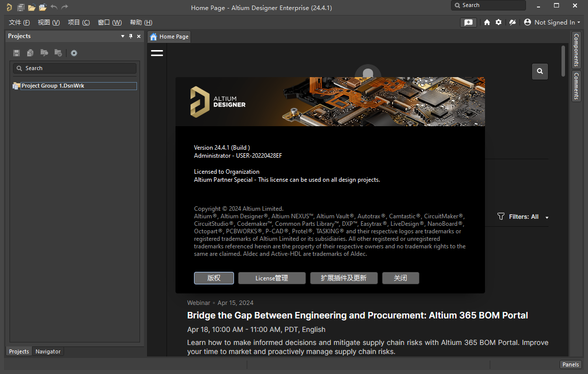Click the Open folder icon in title bar
Image resolution: width=588 pixels, height=374 pixels.
pos(31,7)
